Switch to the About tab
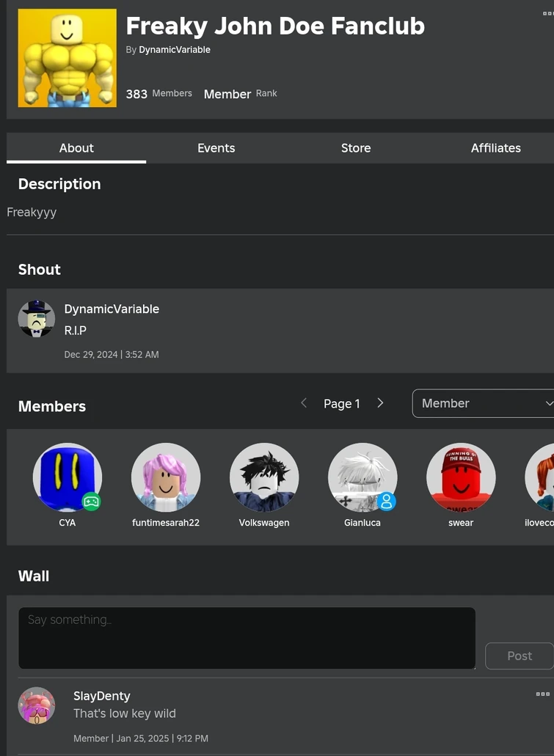This screenshot has height=756, width=554. pos(76,148)
